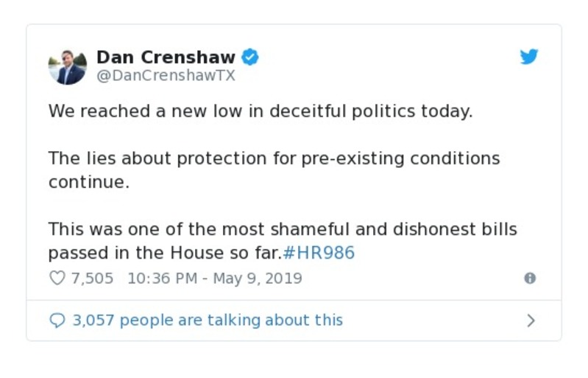Click the 10:36 PM - May 9, 2019 timestamp
Screen dimensions: 588x378
pos(214,279)
